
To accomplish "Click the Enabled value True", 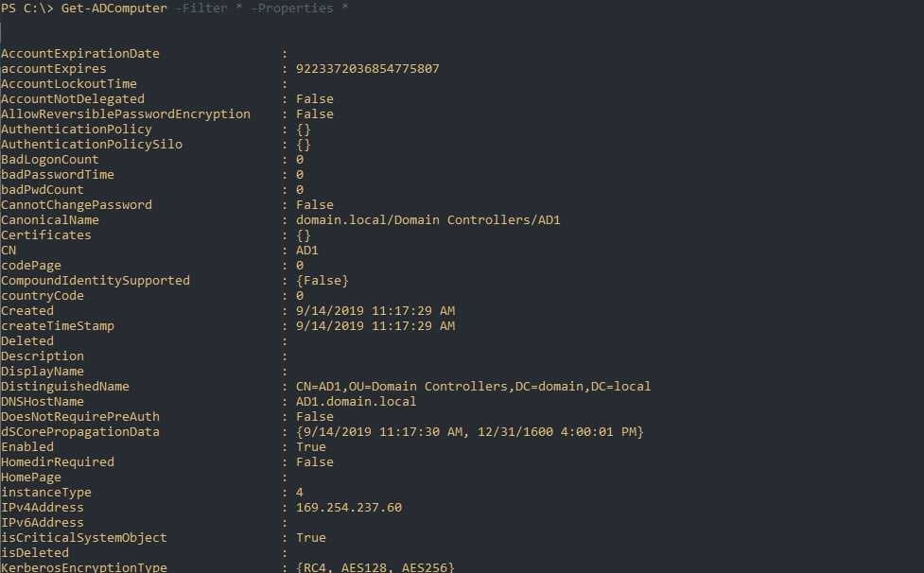I will (310, 447).
